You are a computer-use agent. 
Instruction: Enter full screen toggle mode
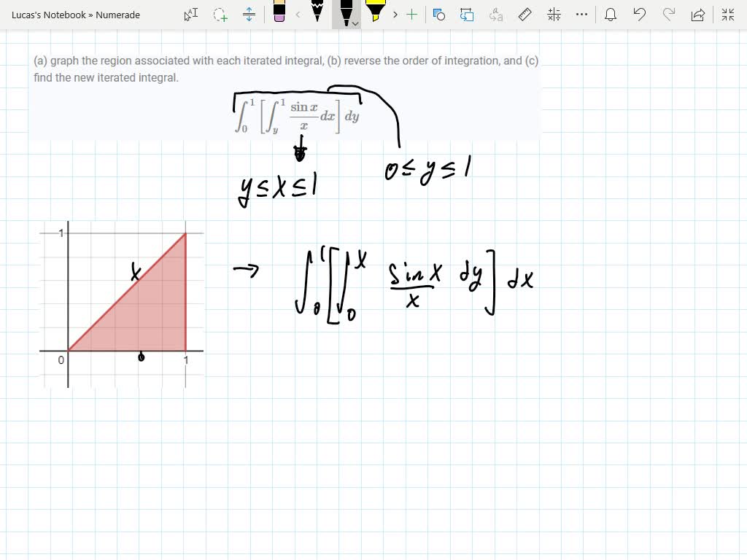[x=727, y=14]
